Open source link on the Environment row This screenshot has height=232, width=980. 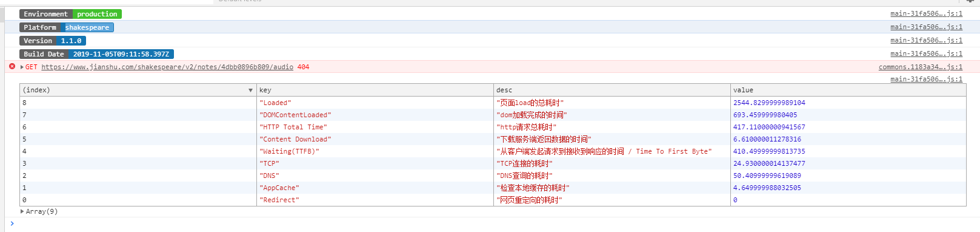[926, 13]
